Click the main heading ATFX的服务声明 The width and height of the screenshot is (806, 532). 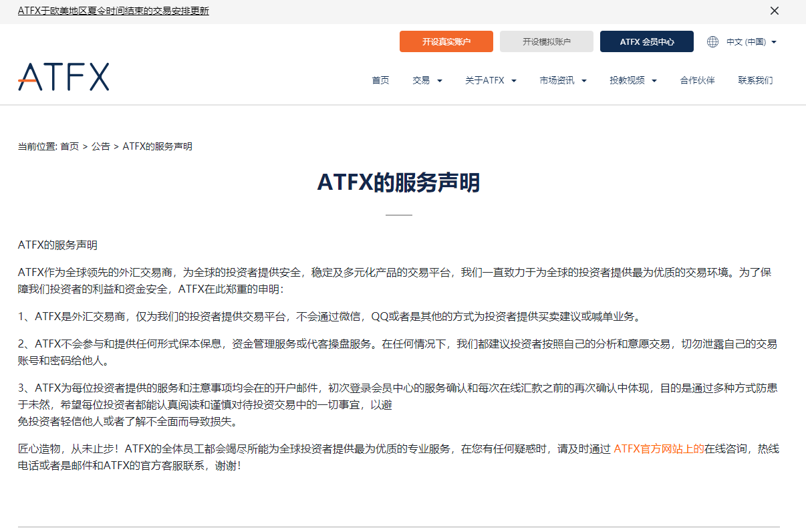pyautogui.click(x=398, y=182)
